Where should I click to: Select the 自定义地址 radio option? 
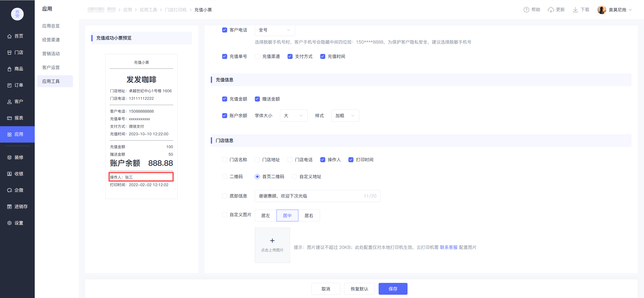pyautogui.click(x=294, y=177)
